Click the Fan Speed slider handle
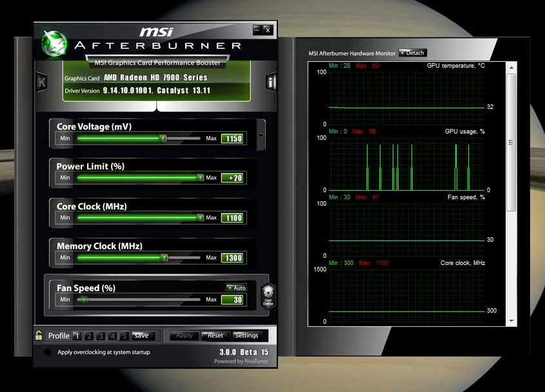Image resolution: width=545 pixels, height=392 pixels. point(83,300)
